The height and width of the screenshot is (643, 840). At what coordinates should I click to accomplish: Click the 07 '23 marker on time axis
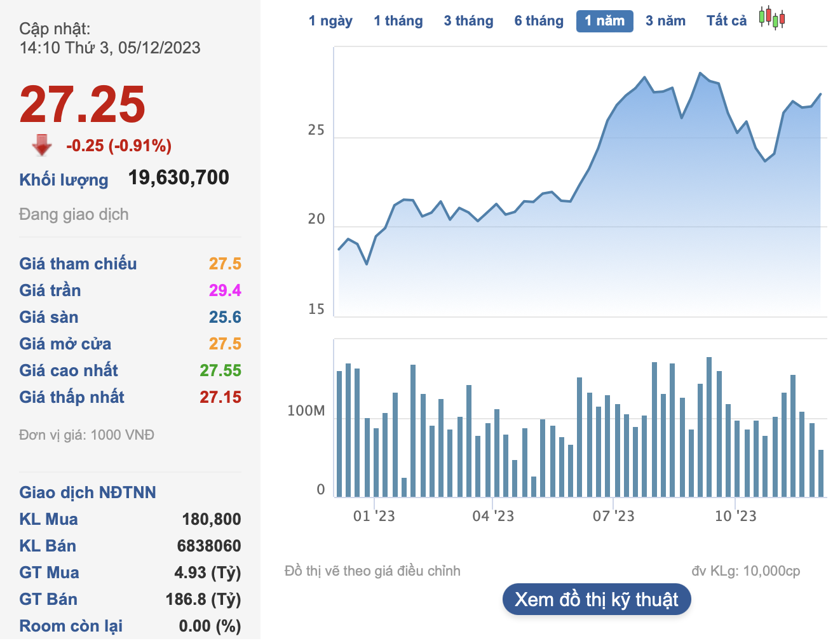[613, 516]
